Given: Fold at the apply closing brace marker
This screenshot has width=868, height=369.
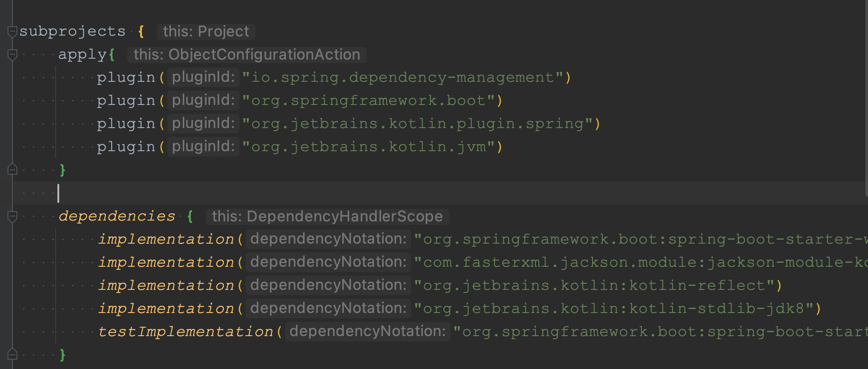Looking at the screenshot, I should 12,169.
